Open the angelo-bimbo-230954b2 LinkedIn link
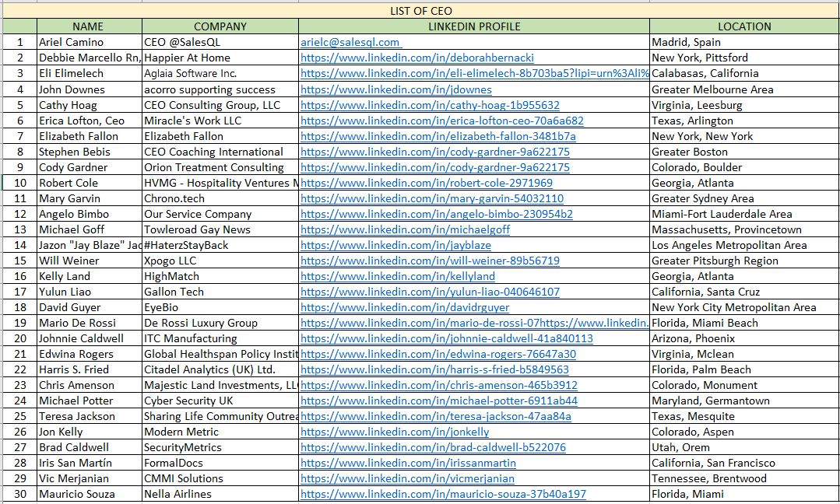This screenshot has height=504, width=840. [x=437, y=213]
